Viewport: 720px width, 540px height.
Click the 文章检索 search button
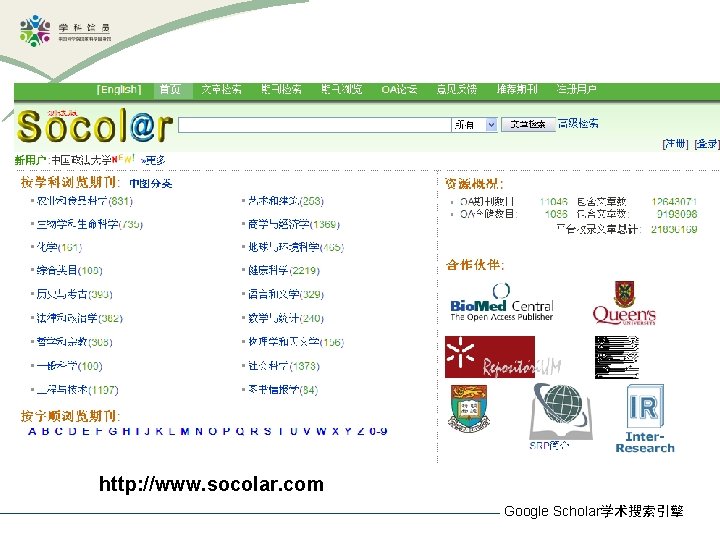point(528,124)
